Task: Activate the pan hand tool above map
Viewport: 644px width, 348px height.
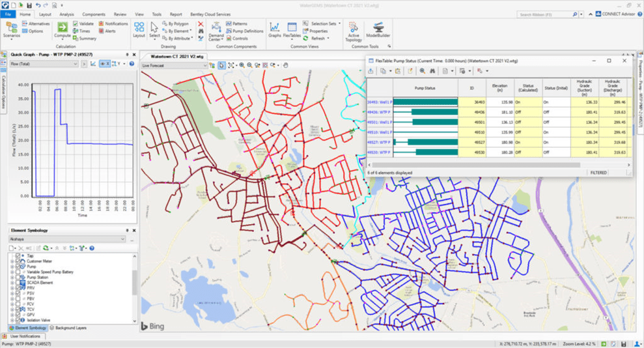Action: 285,65
